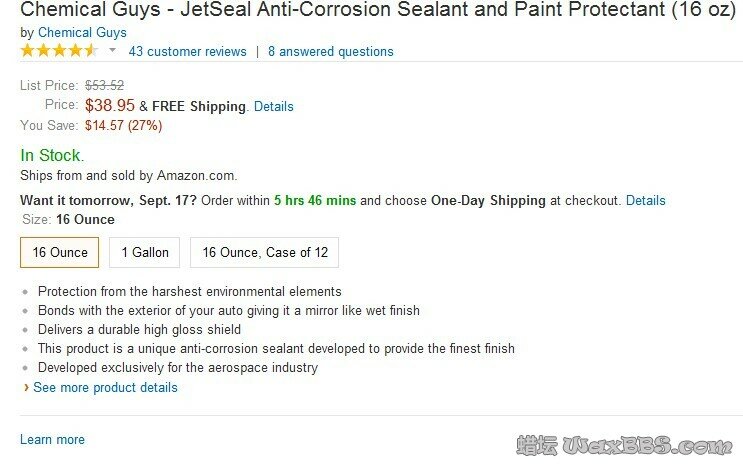
Task: Open the 43 customer reviews link
Action: [187, 51]
